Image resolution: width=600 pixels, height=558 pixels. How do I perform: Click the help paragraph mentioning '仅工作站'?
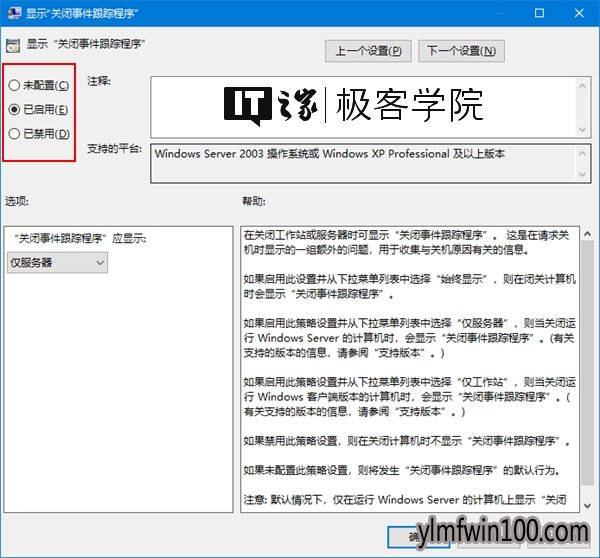coord(409,396)
